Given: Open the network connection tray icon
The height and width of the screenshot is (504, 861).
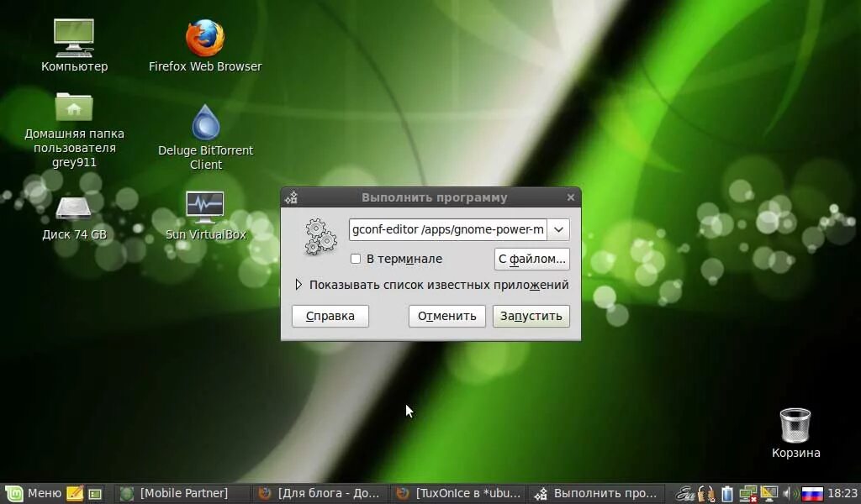Looking at the screenshot, I should 747,494.
